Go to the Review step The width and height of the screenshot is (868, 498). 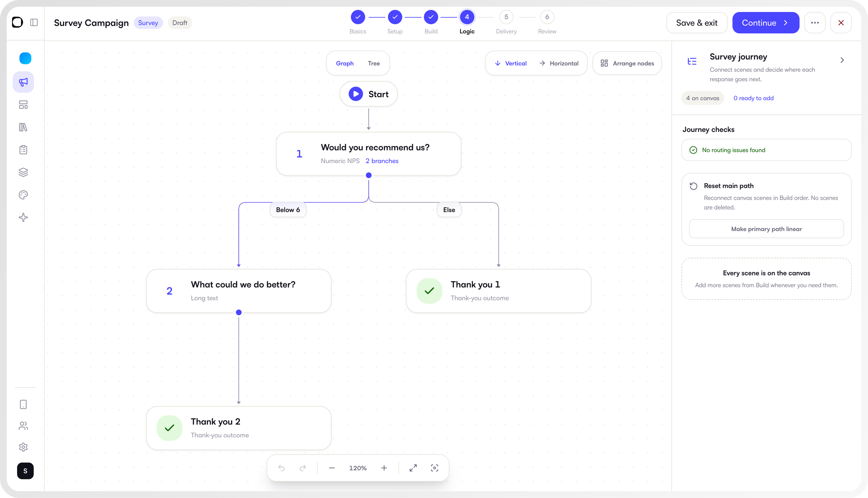(547, 22)
